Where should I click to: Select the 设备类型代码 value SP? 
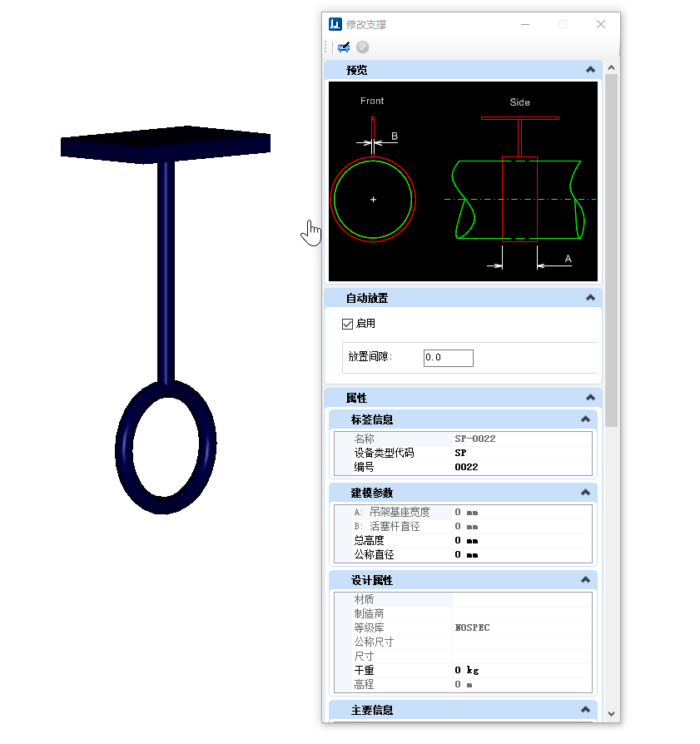[x=460, y=453]
